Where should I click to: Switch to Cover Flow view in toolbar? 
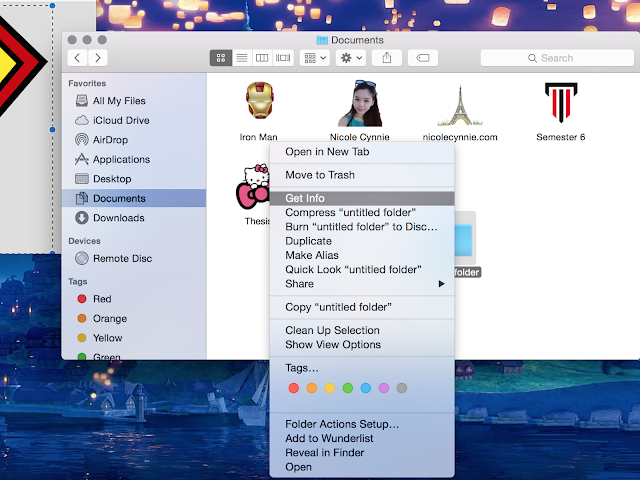[283, 58]
